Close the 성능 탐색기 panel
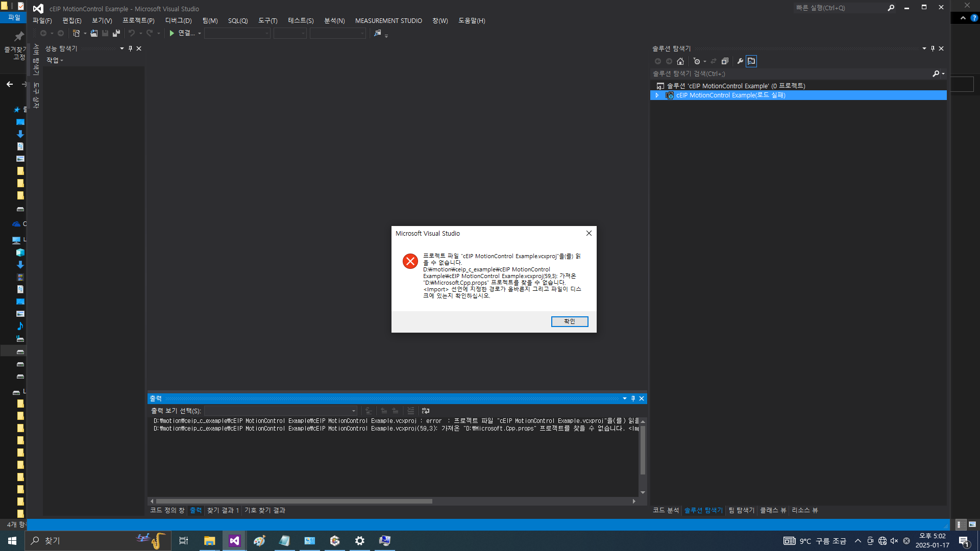 point(139,48)
